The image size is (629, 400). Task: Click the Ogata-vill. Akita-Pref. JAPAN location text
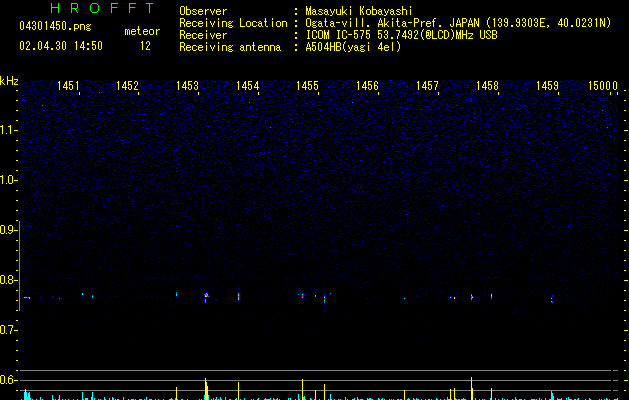pyautogui.click(x=458, y=23)
